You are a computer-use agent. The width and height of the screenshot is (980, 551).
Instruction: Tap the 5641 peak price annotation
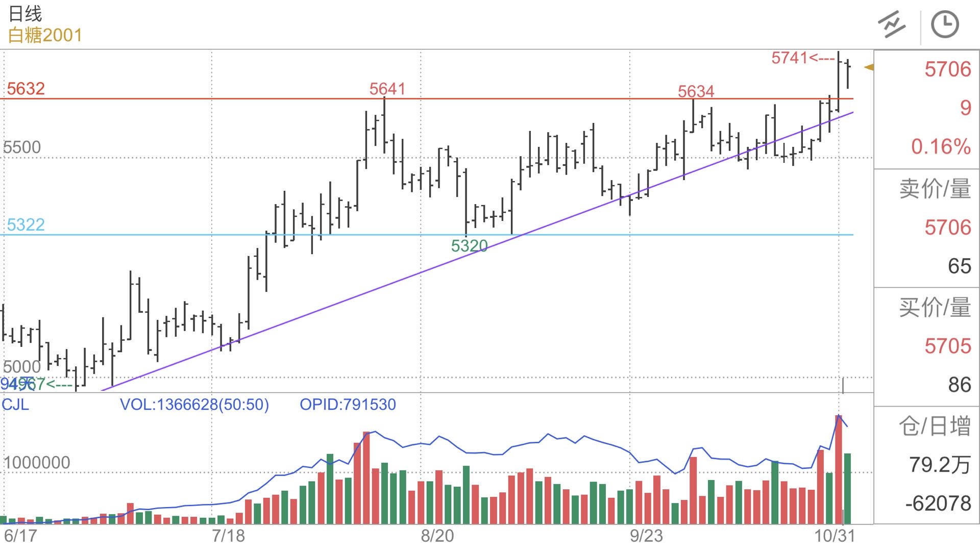(x=387, y=89)
